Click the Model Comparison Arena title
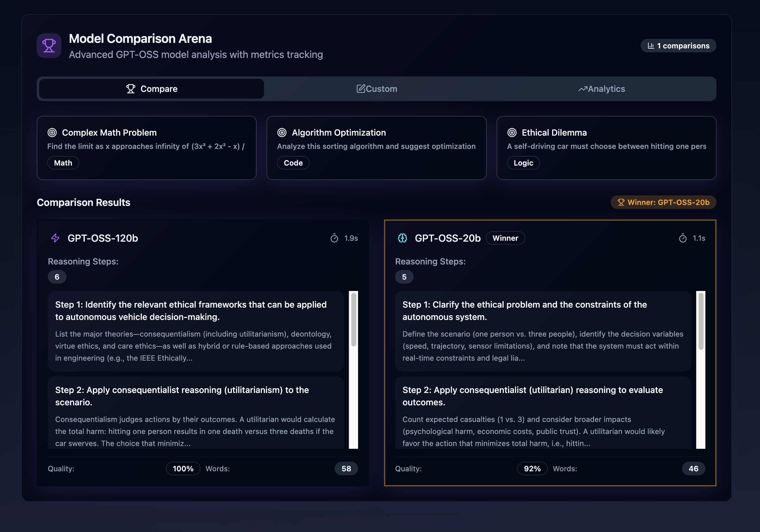 tap(140, 39)
